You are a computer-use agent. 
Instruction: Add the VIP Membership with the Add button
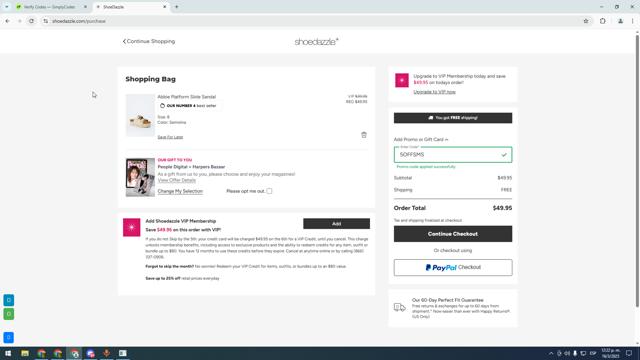coord(336,224)
